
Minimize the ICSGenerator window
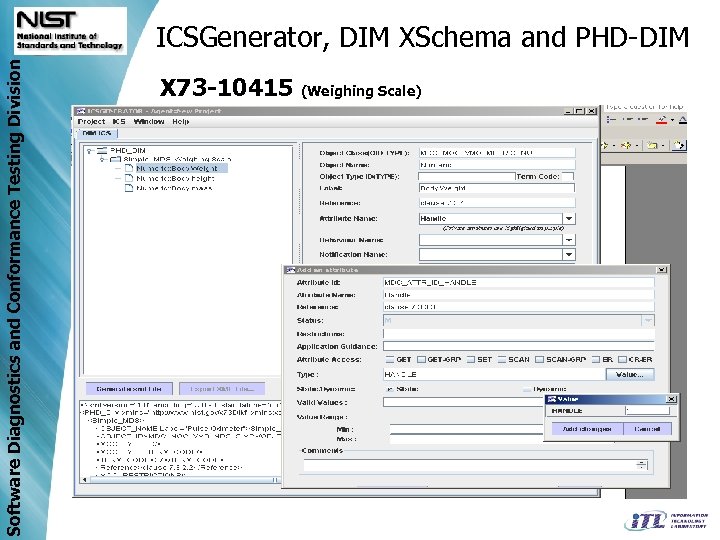pos(568,111)
